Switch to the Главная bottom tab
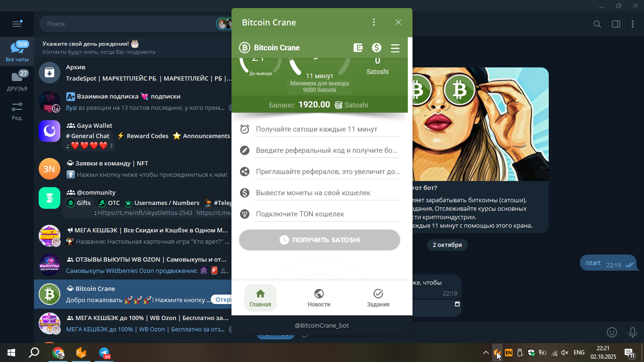Image resolution: width=644 pixels, height=362 pixels. click(x=260, y=298)
